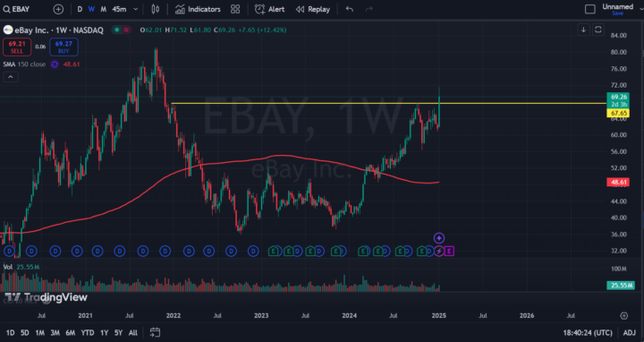Viewport: 644px width, 342px height.
Task: Set range to 5Y
Action: click(x=118, y=332)
